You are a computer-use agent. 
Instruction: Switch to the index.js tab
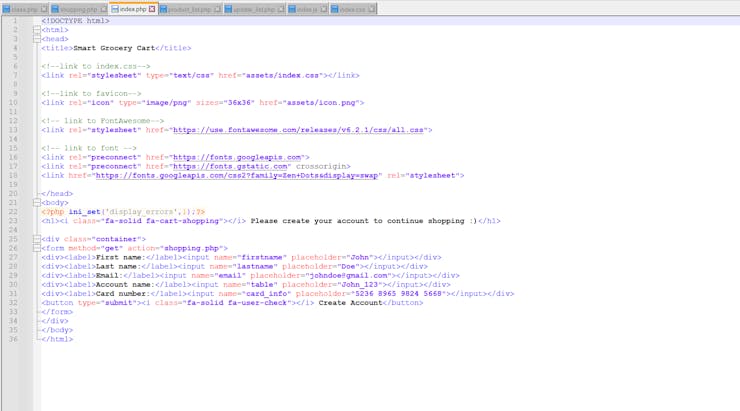point(307,9)
